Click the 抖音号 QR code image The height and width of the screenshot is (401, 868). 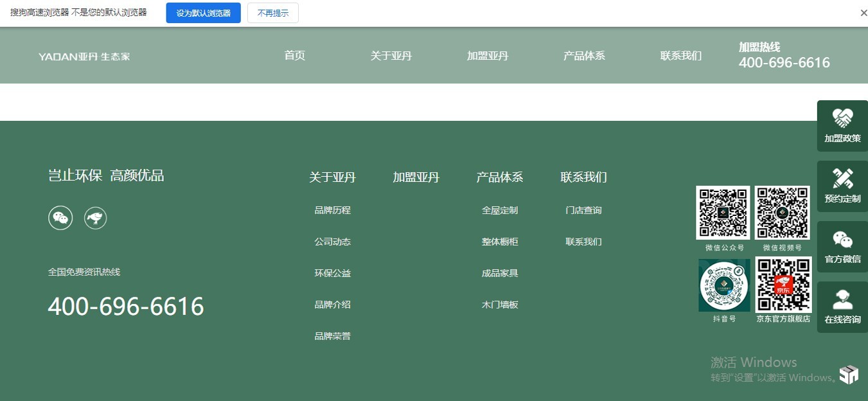click(x=724, y=285)
